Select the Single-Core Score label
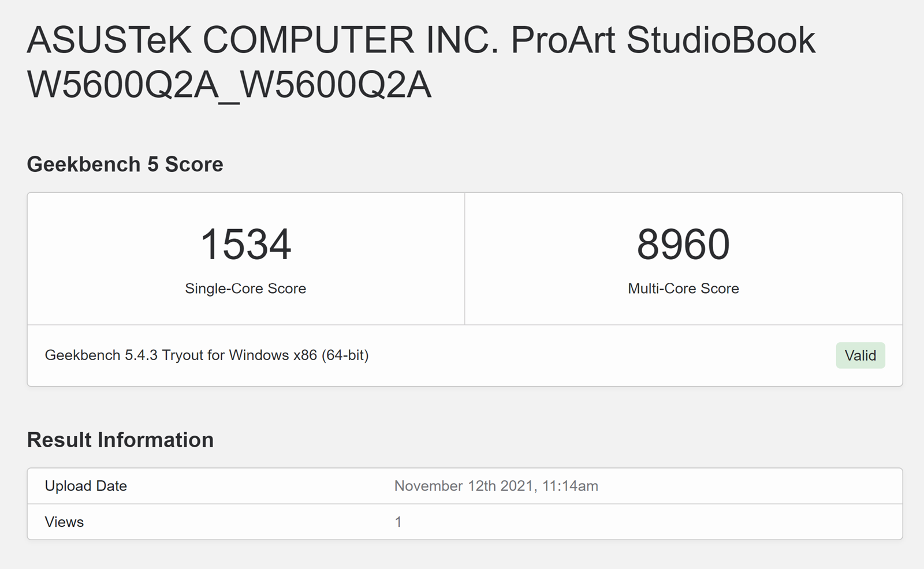This screenshot has height=569, width=924. click(245, 289)
